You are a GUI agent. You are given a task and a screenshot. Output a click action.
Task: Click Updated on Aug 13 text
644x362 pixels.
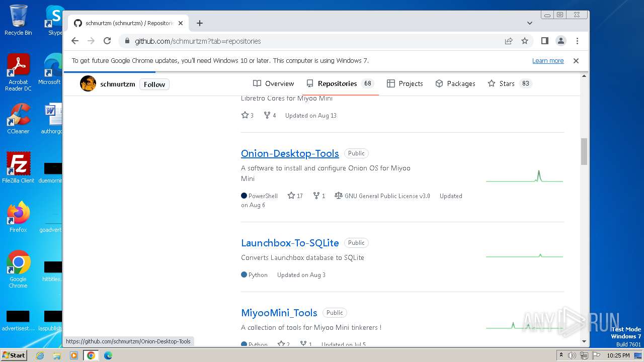[x=311, y=116]
